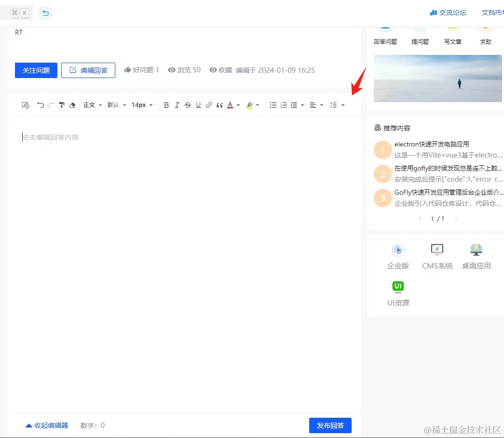Screen dimensions: 504x438
Task: Insert a bulleted list
Action: [273, 105]
